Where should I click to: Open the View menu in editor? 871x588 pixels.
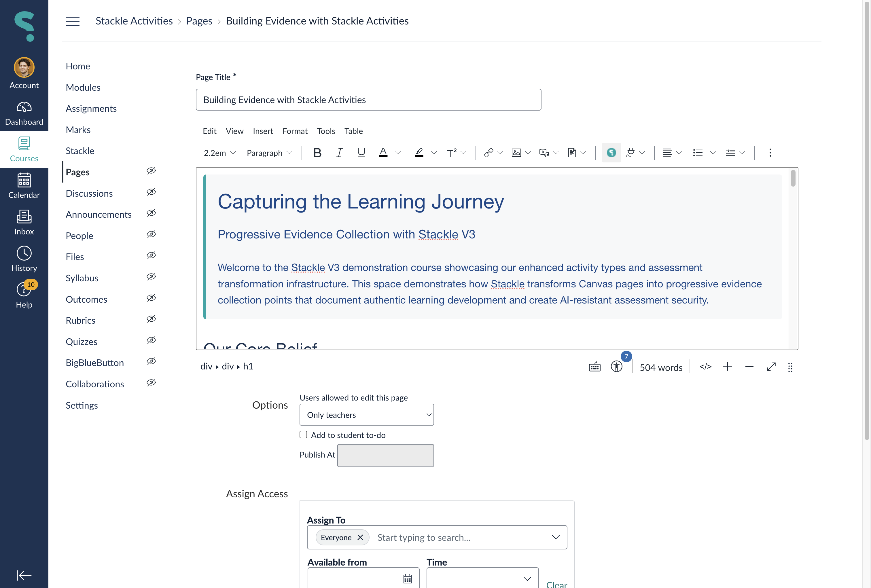[x=234, y=131]
